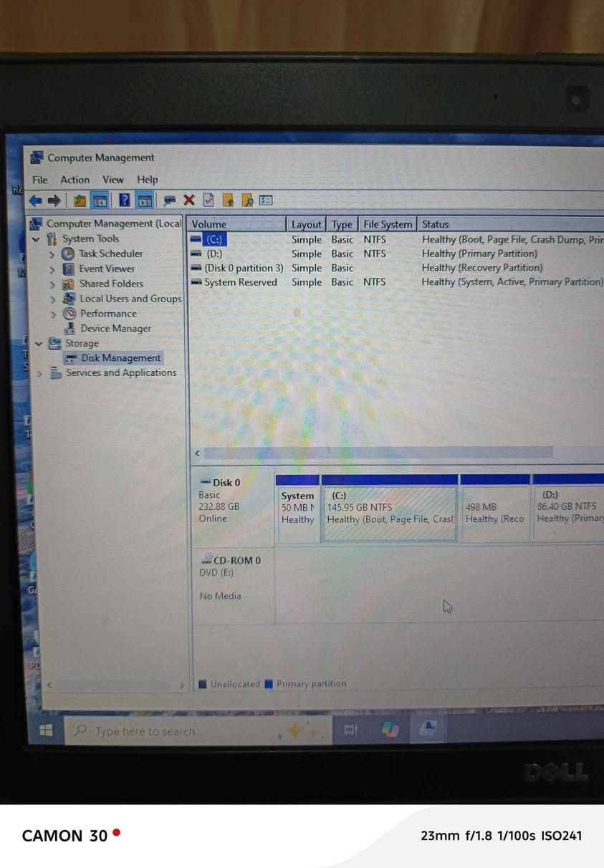Image resolution: width=604 pixels, height=868 pixels.
Task: Expand Services and Applications node
Action: tap(39, 373)
